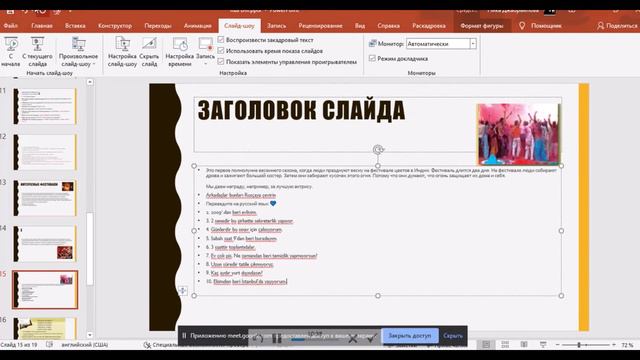Switch to the Вид tab
The height and width of the screenshot is (360, 640).
(x=360, y=26)
